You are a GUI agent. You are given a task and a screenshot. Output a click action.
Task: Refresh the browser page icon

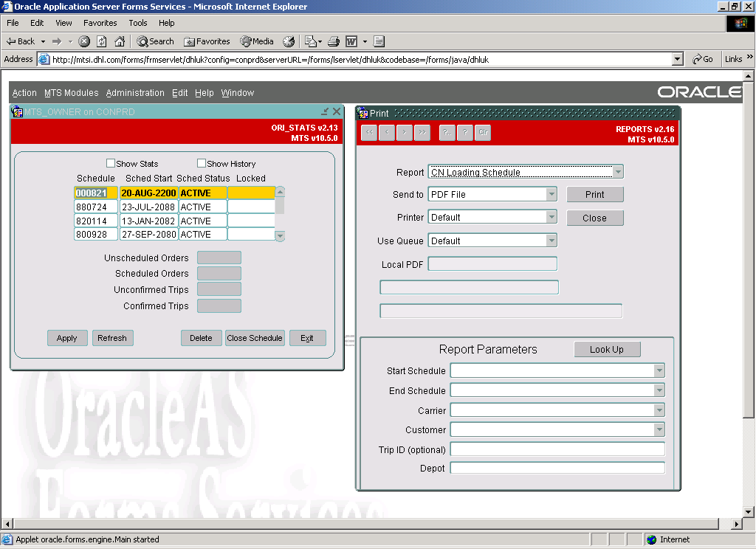point(102,41)
